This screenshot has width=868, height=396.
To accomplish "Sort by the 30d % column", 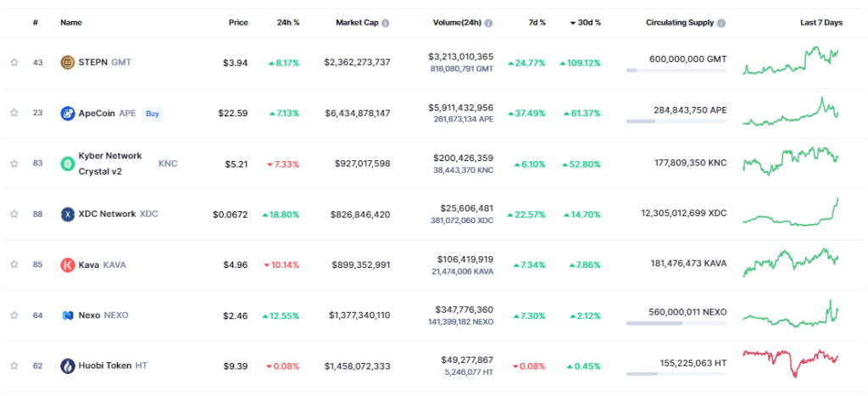I will click(585, 23).
